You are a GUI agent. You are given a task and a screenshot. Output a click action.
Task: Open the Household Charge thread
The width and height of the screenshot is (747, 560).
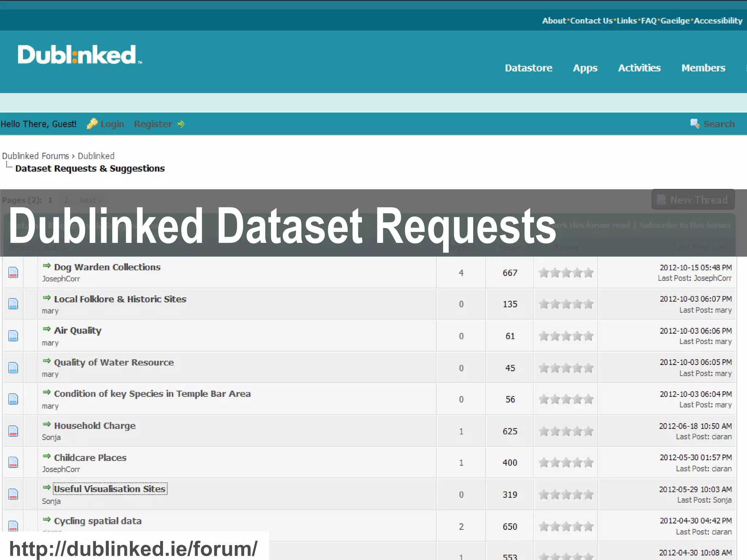coord(95,426)
